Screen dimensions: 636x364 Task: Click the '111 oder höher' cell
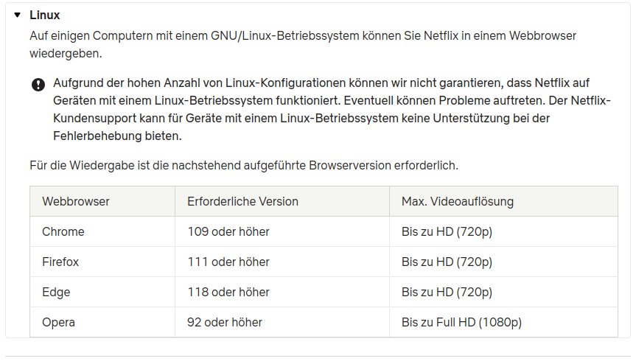(282, 262)
